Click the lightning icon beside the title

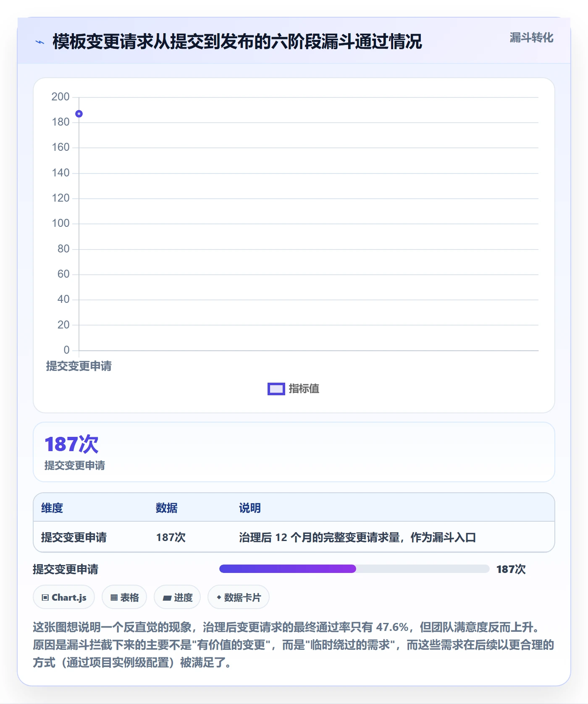pyautogui.click(x=40, y=42)
